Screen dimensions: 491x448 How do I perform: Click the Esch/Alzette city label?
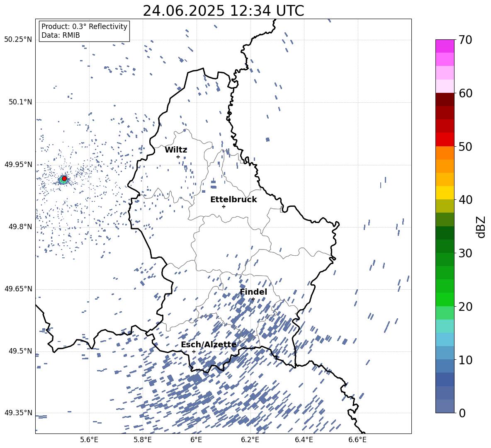tap(209, 344)
